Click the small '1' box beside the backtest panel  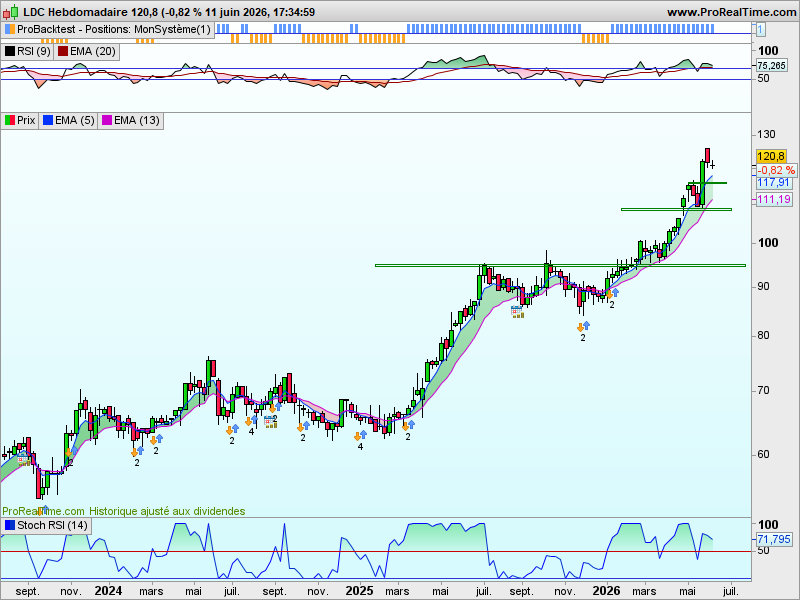760,30
